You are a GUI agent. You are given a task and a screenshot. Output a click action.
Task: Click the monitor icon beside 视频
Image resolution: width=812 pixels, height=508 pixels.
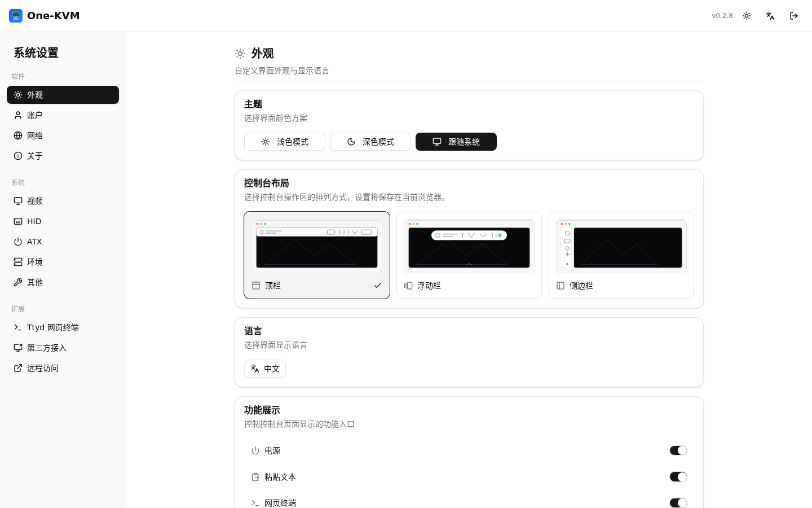coord(18,201)
